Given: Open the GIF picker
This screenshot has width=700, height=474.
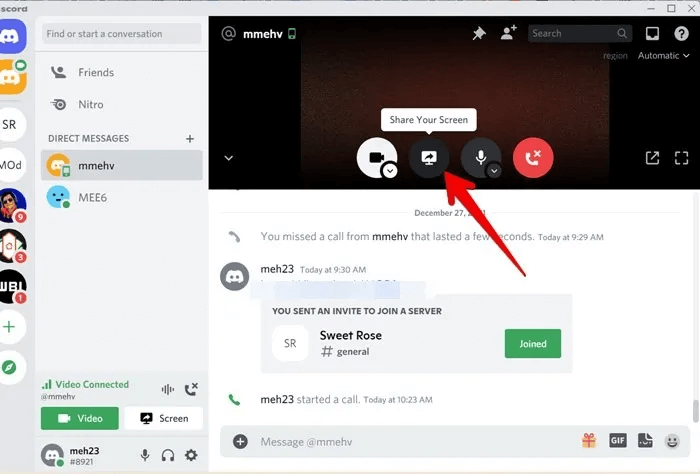Looking at the screenshot, I should [x=618, y=441].
